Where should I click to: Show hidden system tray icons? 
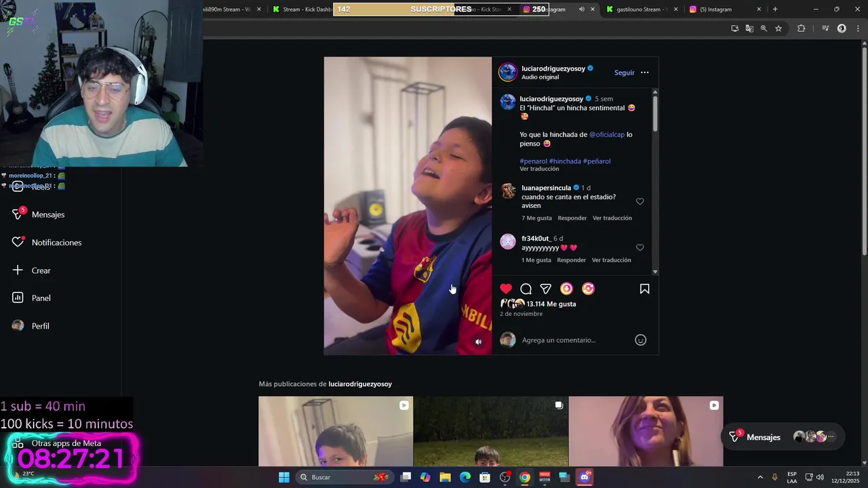760,477
